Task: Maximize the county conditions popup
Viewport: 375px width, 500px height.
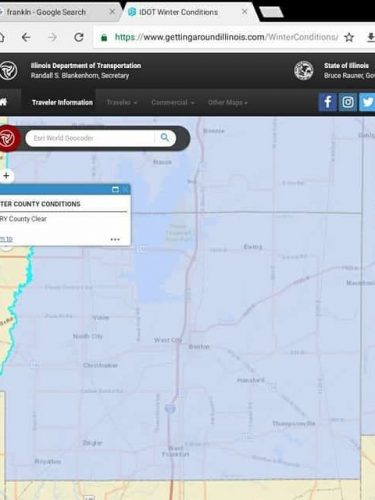Action: pos(115,190)
